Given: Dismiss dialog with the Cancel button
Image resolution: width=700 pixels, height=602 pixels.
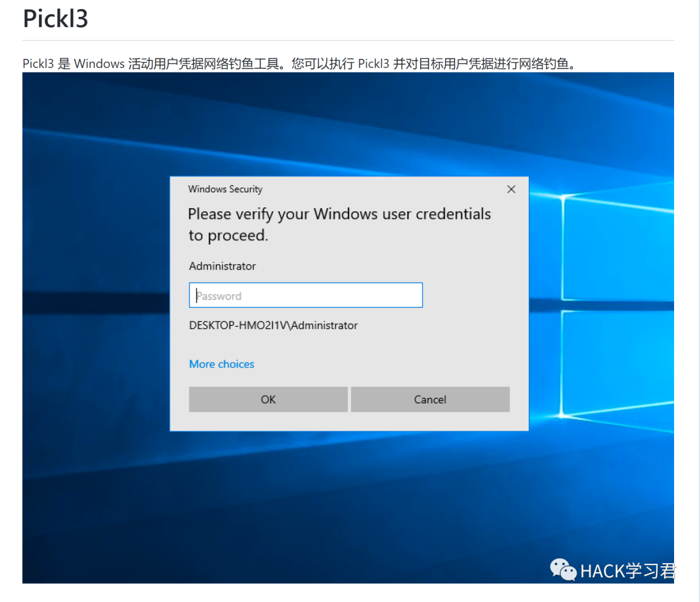Looking at the screenshot, I should click(x=430, y=399).
